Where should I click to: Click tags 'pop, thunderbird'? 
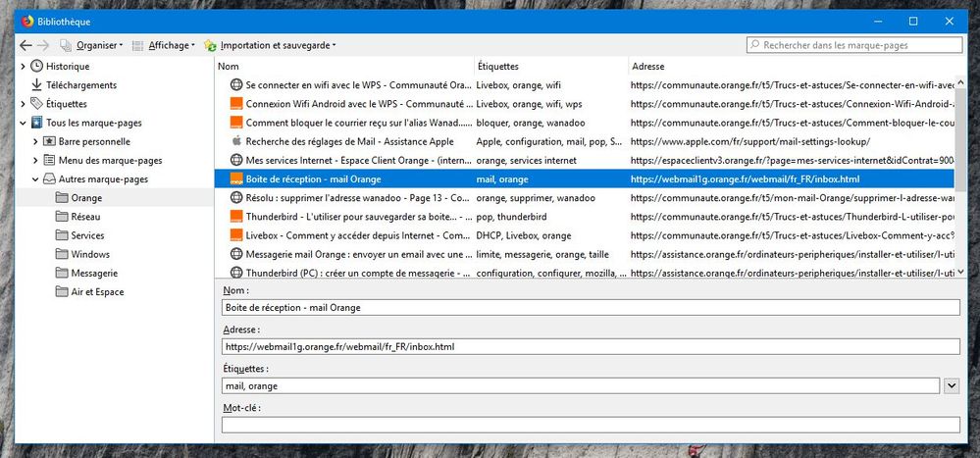[511, 217]
